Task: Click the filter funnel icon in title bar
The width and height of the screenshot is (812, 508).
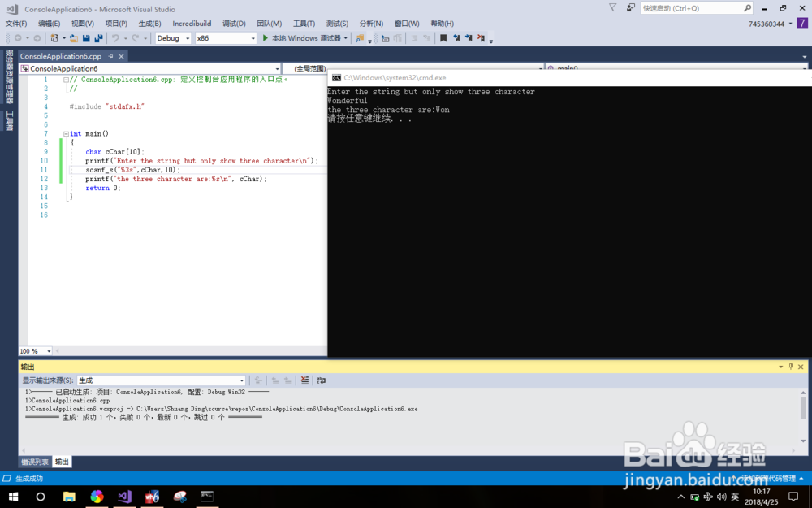Action: pyautogui.click(x=612, y=8)
